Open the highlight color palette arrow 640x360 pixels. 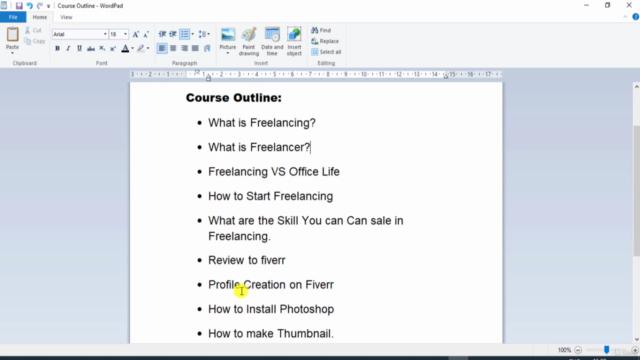coord(148,49)
